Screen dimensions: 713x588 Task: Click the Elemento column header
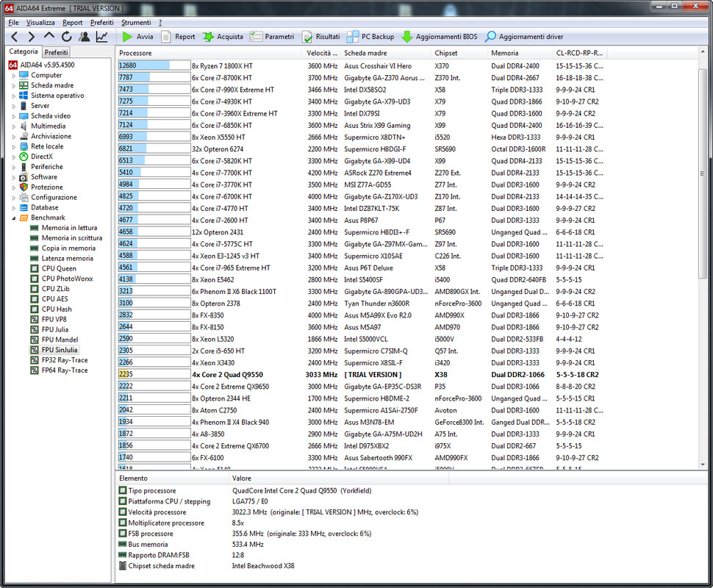coord(172,478)
